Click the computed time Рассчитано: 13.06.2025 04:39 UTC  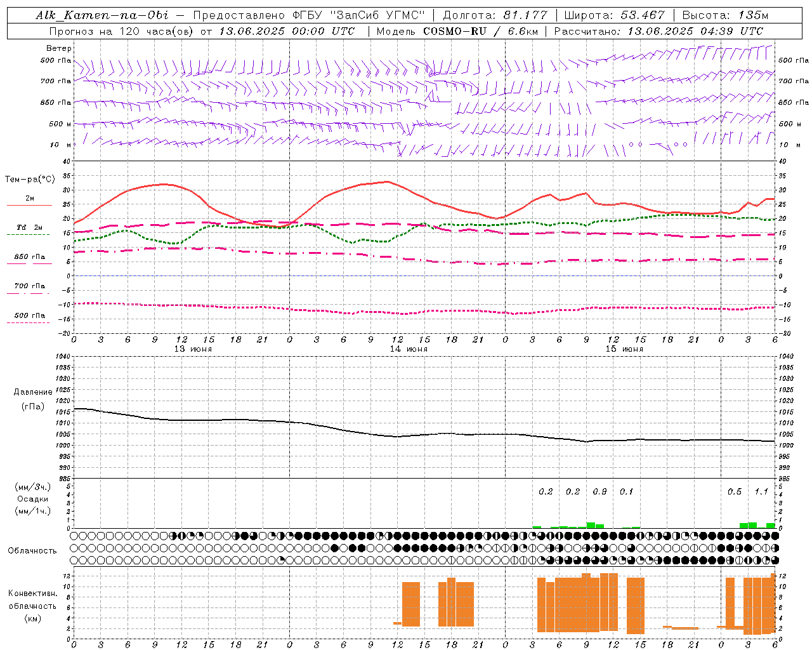pyautogui.click(x=658, y=31)
